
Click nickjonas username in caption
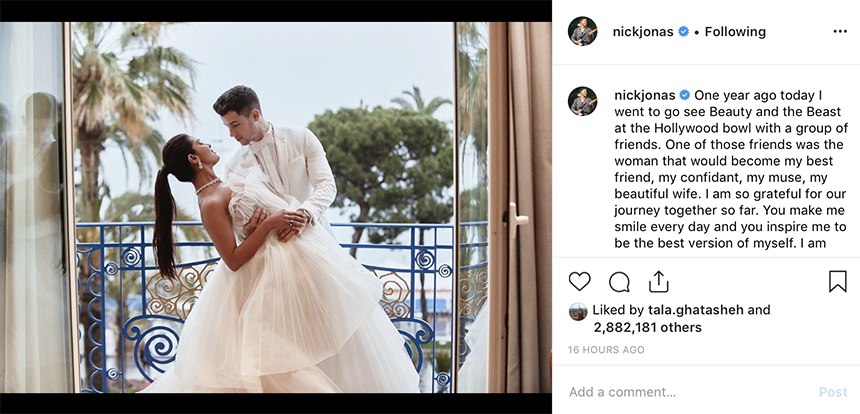[644, 95]
